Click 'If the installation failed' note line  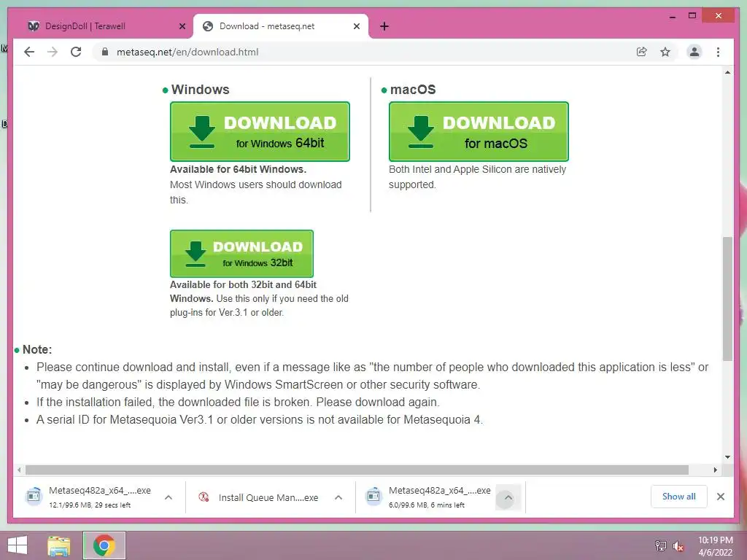tap(238, 402)
